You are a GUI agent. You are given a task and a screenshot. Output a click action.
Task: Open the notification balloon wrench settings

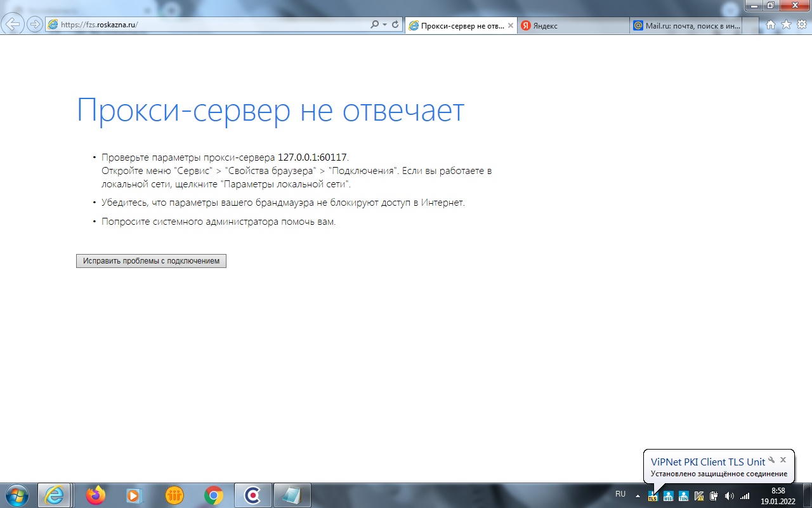point(771,460)
